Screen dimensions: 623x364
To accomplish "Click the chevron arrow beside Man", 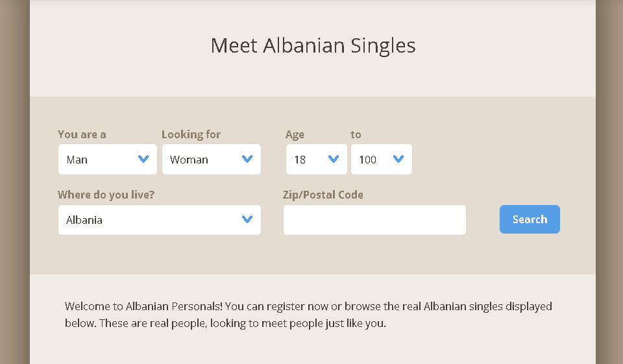I will pos(143,159).
